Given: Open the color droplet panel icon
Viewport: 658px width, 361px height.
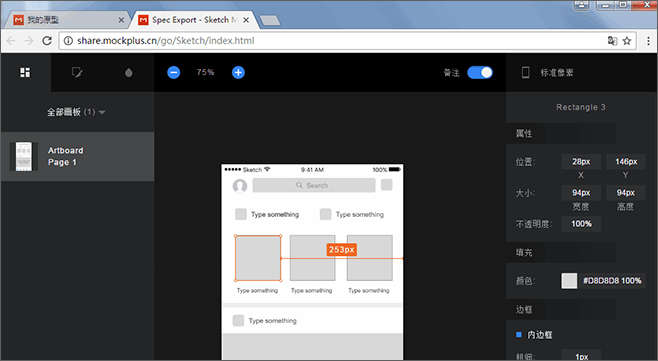Looking at the screenshot, I should coord(129,73).
